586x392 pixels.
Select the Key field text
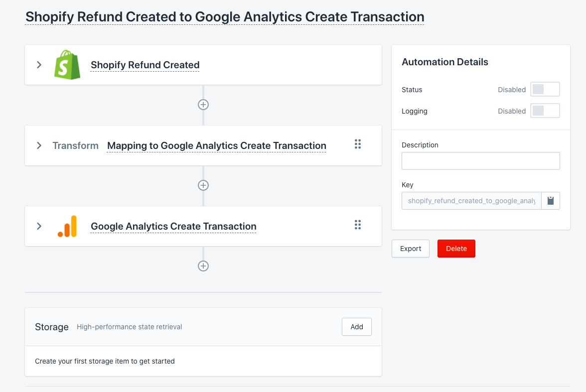(471, 201)
